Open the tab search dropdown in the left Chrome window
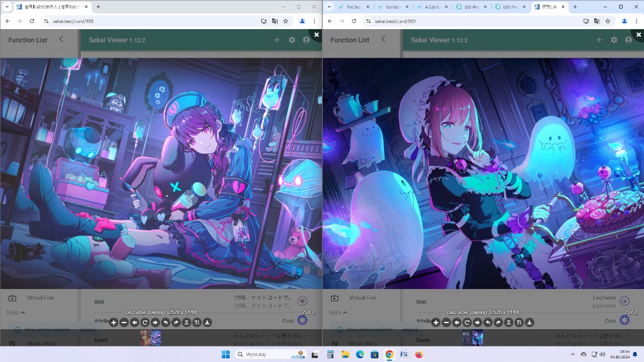This screenshot has width=644, height=362. tap(7, 7)
